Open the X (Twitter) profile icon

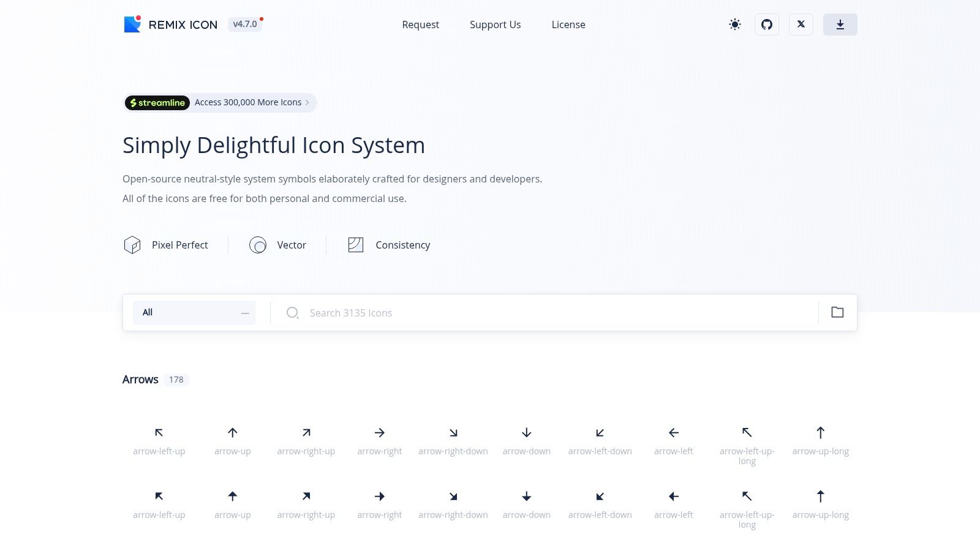[801, 24]
